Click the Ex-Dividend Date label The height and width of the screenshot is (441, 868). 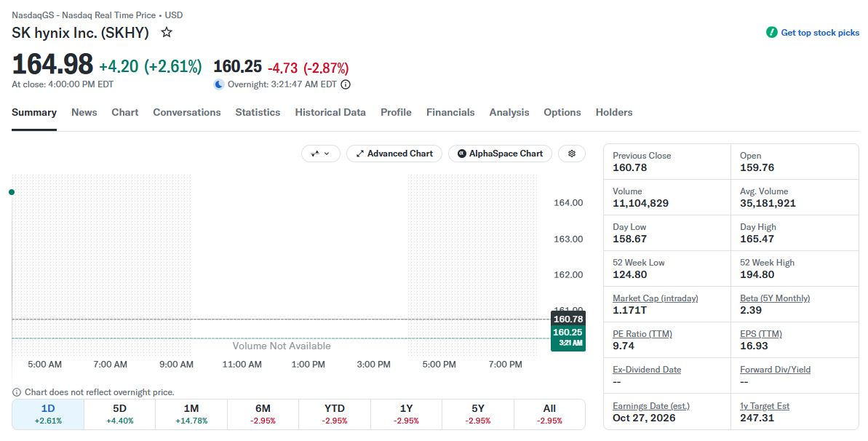click(x=647, y=370)
